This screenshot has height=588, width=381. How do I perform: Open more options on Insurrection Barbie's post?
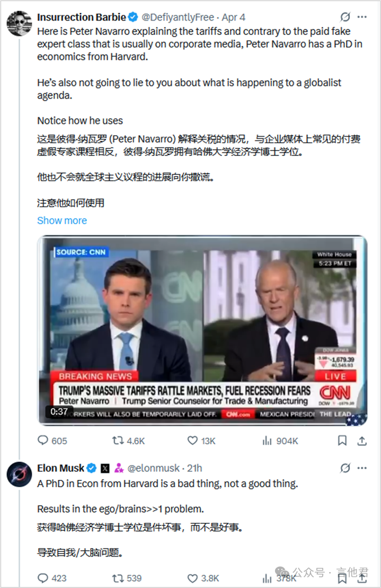pos(363,17)
